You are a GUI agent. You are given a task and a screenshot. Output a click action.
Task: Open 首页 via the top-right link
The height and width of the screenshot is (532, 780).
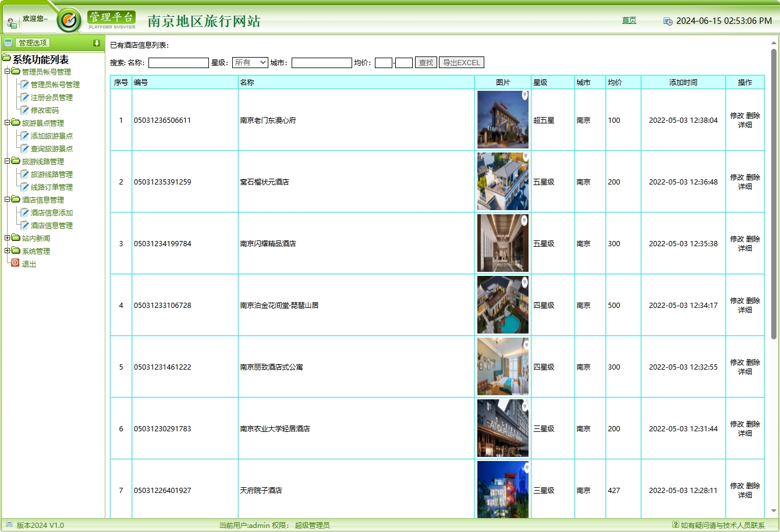click(x=629, y=20)
